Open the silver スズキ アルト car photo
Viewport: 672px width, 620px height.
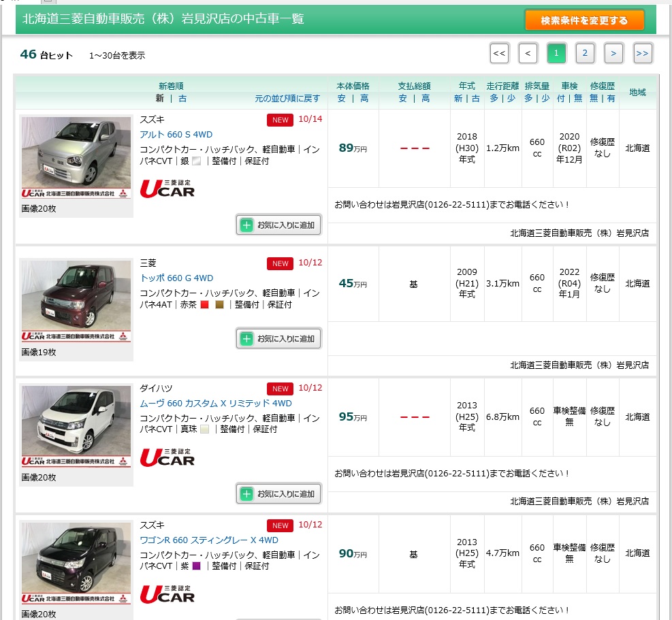(x=76, y=157)
